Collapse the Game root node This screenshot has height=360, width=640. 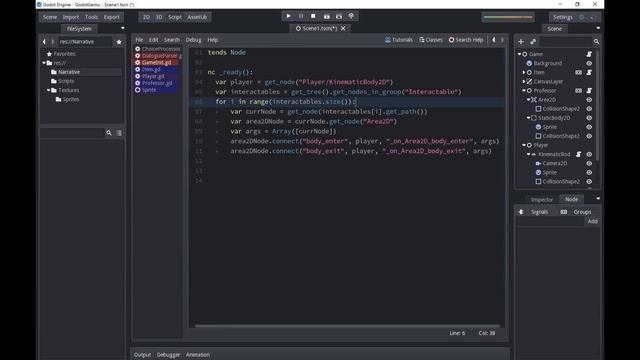[x=520, y=54]
